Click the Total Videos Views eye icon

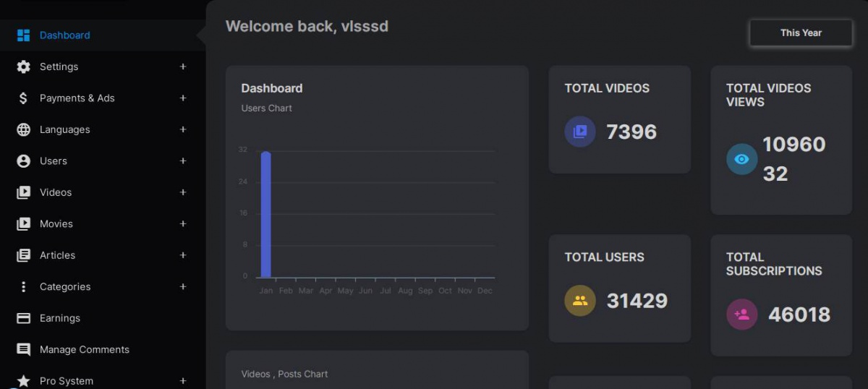[x=741, y=159]
